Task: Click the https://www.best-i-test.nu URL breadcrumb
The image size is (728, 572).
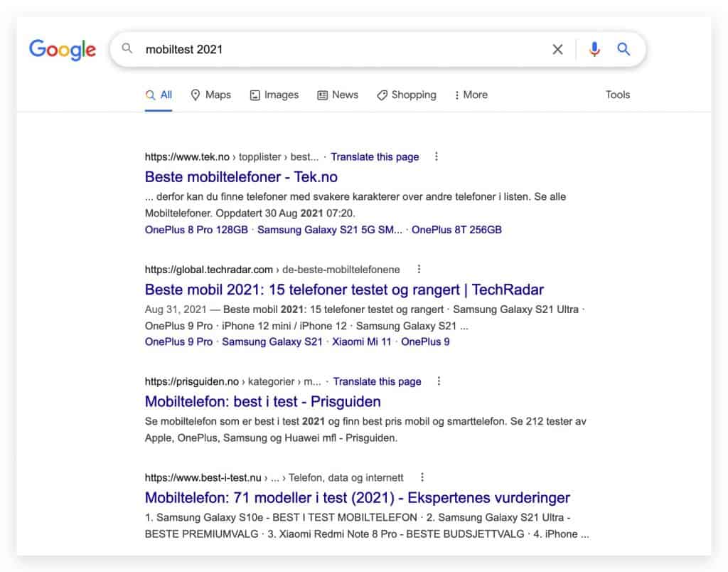Action: click(203, 477)
